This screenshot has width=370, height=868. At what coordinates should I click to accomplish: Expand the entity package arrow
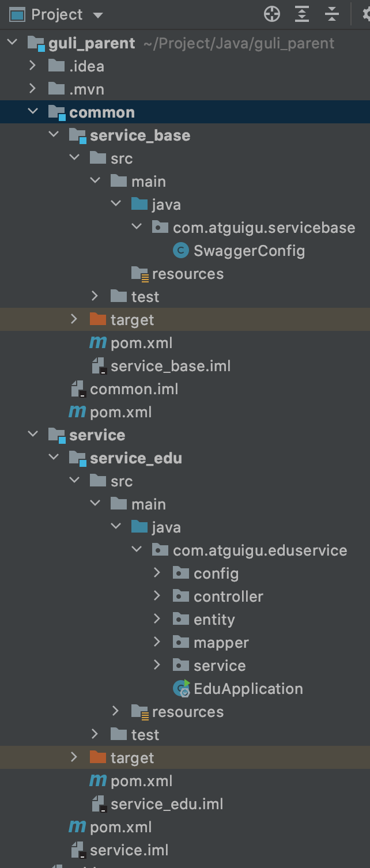click(157, 619)
